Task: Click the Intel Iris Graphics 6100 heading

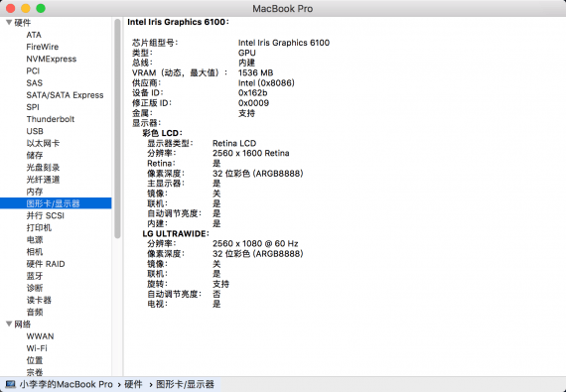Action: click(x=178, y=22)
